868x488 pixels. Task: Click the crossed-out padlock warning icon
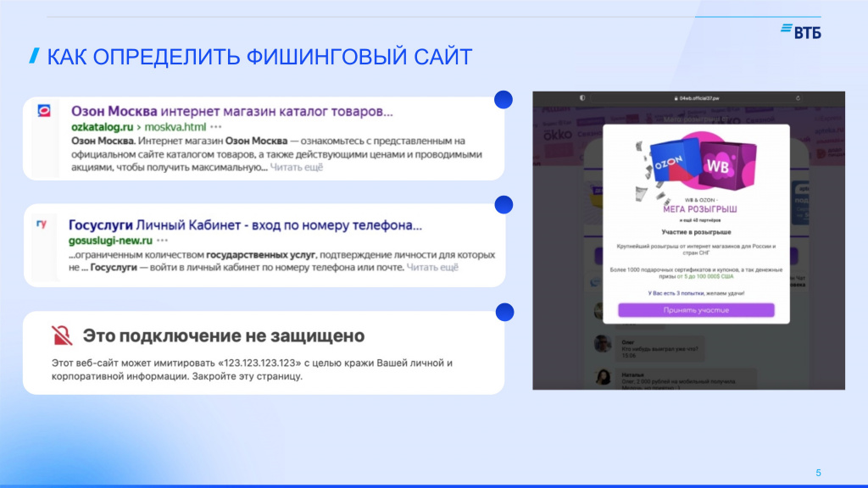pyautogui.click(x=62, y=335)
